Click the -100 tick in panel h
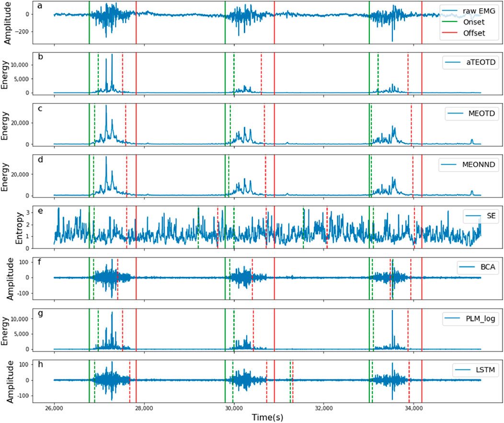The width and height of the screenshot is (504, 423). 24,396
